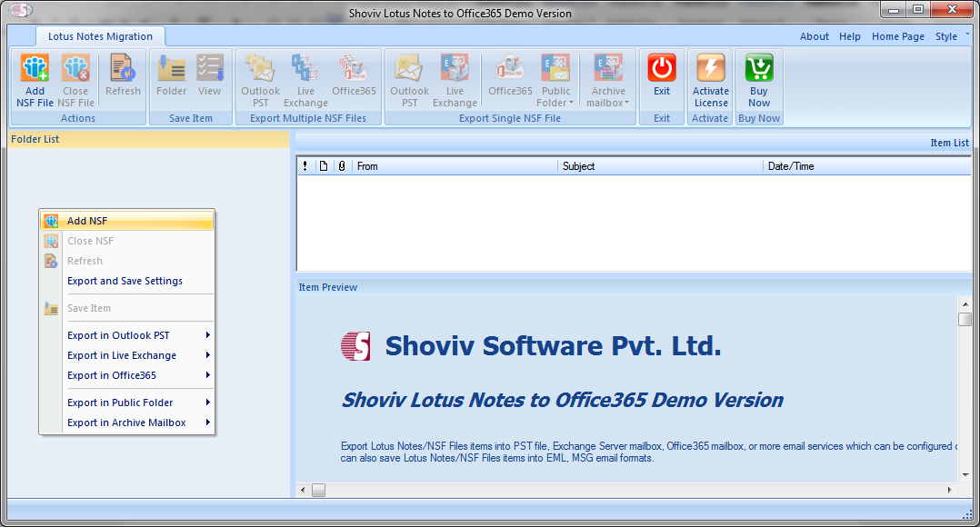Click the ribbon collapse arrow at top right
980x527 pixels.
tap(967, 34)
